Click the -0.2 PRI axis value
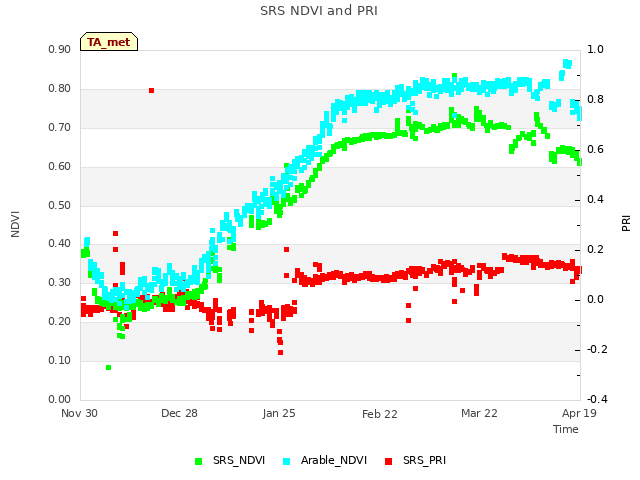Image resolution: width=640 pixels, height=480 pixels. point(597,350)
